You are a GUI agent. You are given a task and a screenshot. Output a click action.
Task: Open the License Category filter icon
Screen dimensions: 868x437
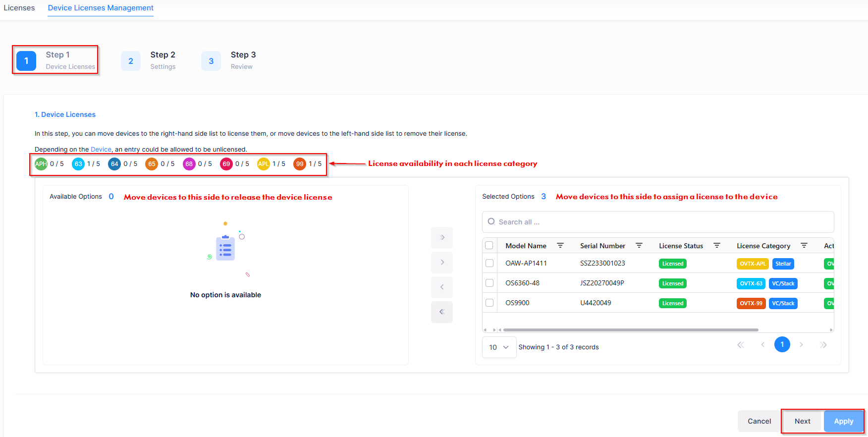804,246
